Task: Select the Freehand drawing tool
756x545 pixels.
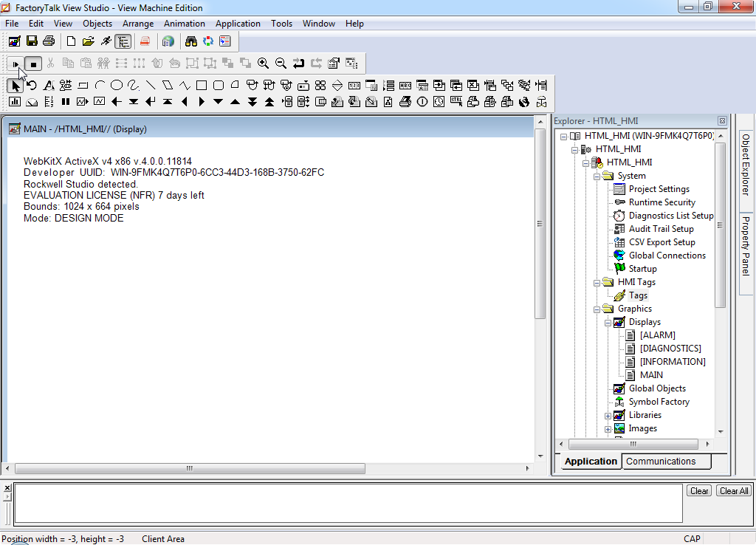Action: click(134, 86)
